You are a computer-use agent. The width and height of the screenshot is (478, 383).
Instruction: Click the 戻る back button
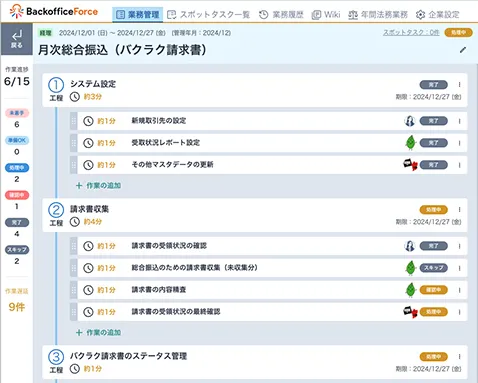[x=17, y=39]
